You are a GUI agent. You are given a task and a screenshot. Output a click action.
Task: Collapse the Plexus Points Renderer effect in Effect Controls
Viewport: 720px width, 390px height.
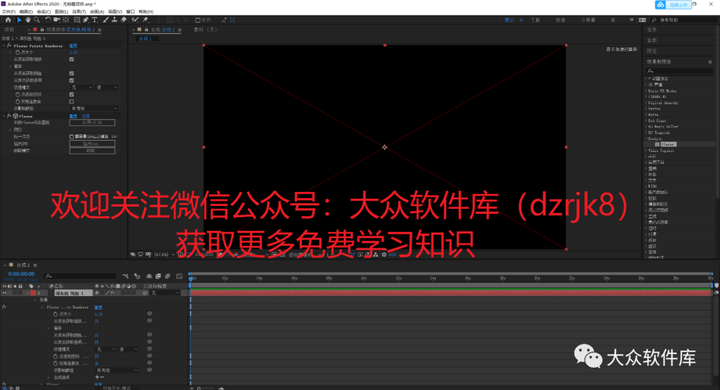click(x=4, y=45)
